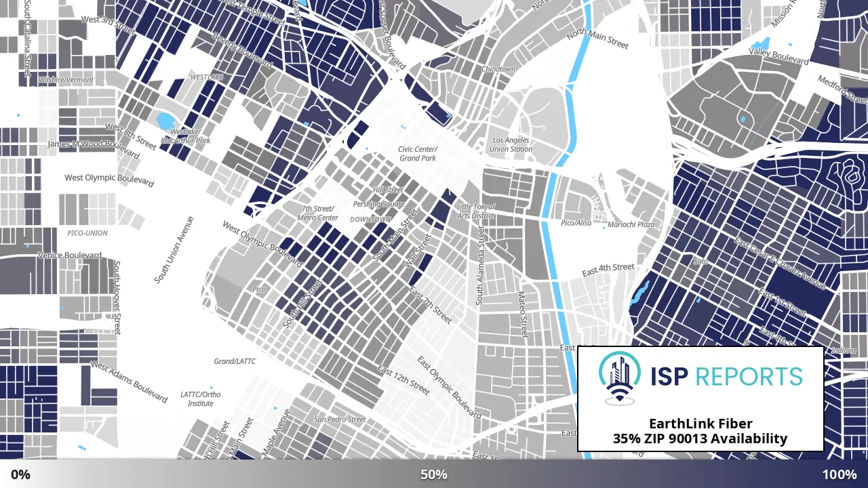Image resolution: width=868 pixels, height=488 pixels.
Task: Click the Valley Boulevard label
Action: pos(778,56)
